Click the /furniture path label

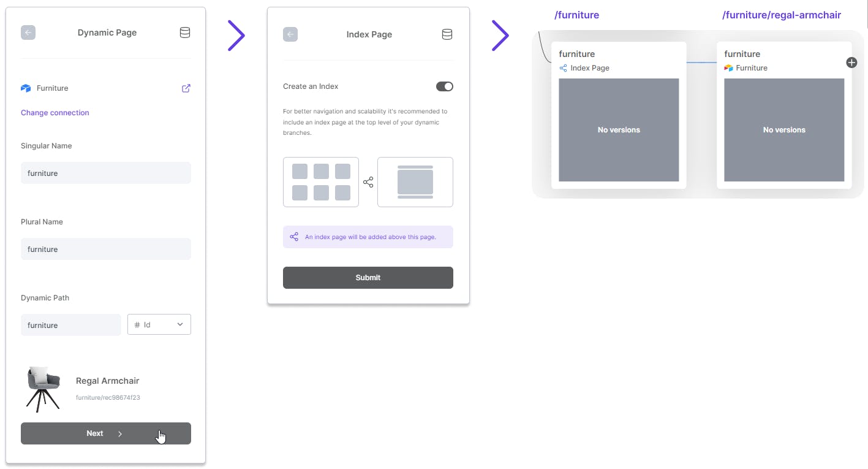pyautogui.click(x=577, y=15)
